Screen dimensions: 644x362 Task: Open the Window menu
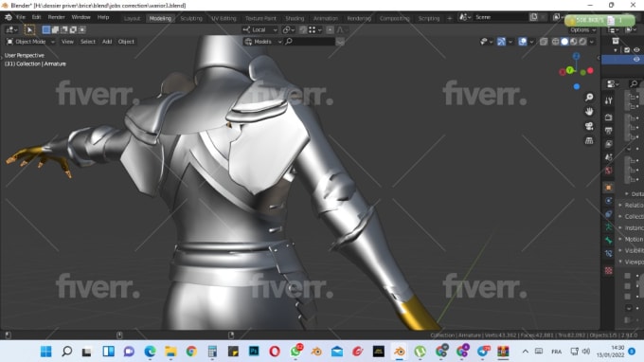pyautogui.click(x=80, y=17)
